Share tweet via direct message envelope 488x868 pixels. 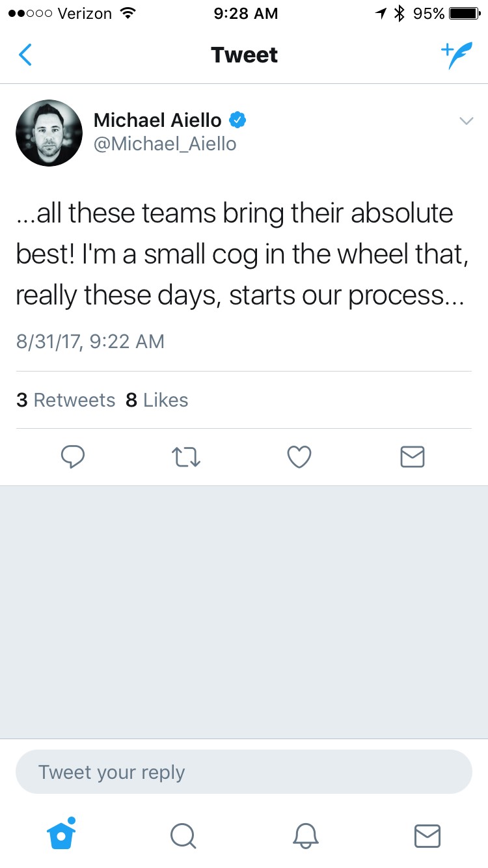(413, 457)
